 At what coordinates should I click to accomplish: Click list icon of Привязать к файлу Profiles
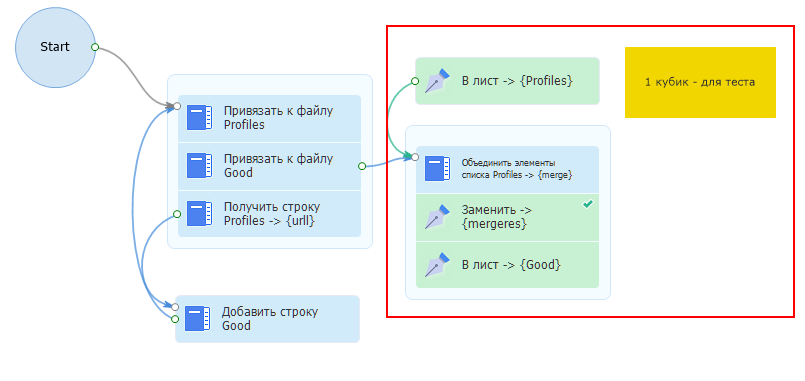point(199,118)
